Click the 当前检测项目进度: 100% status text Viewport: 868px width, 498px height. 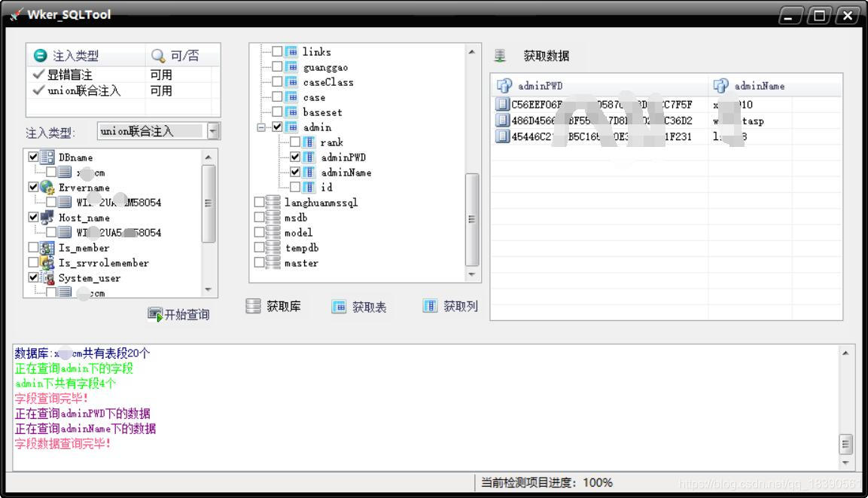pyautogui.click(x=547, y=482)
